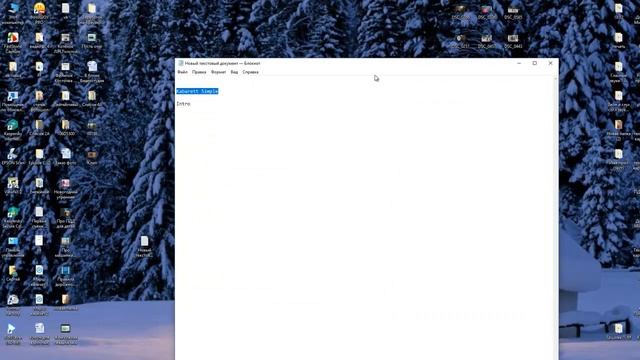Open the Справка menu in Notepad

[x=251, y=72]
